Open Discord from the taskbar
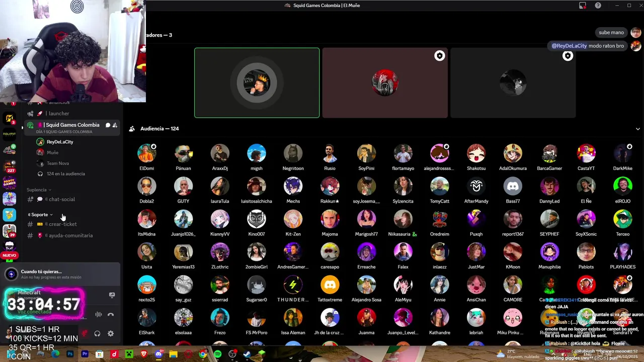 click(x=158, y=354)
